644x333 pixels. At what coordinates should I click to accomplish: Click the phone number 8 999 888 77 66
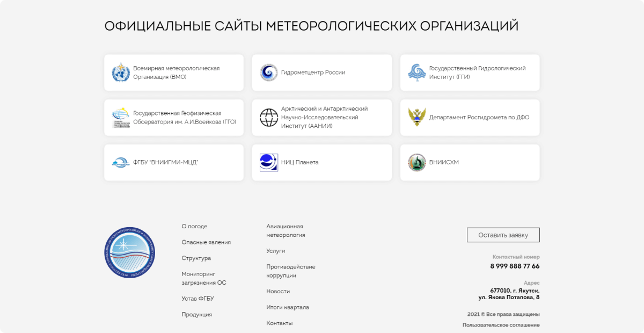point(515,266)
